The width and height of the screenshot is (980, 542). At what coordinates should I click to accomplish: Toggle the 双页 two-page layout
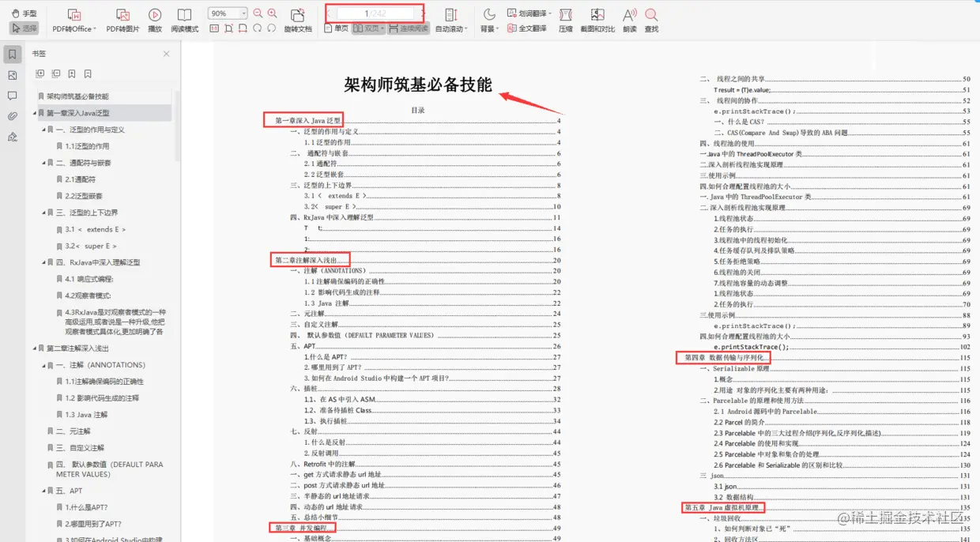pyautogui.click(x=367, y=28)
